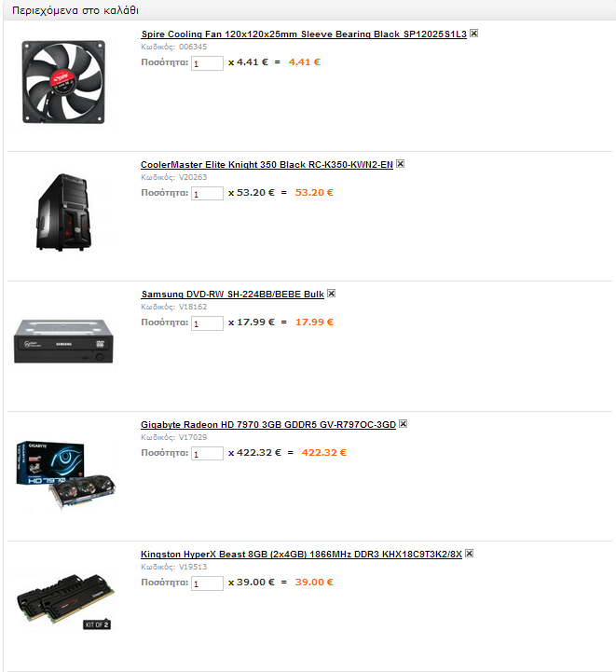Open Spire Cooling Fan product link

[304, 34]
